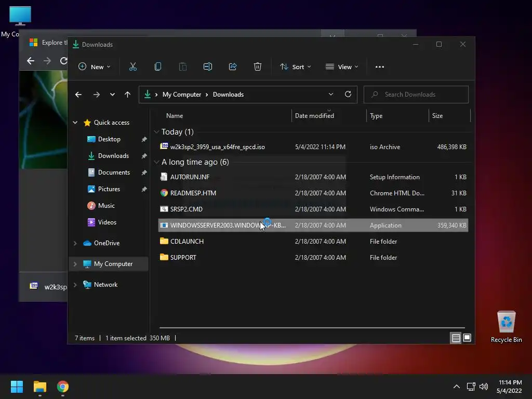The height and width of the screenshot is (399, 532).
Task: Collapse the Today group
Action: [x=156, y=131]
